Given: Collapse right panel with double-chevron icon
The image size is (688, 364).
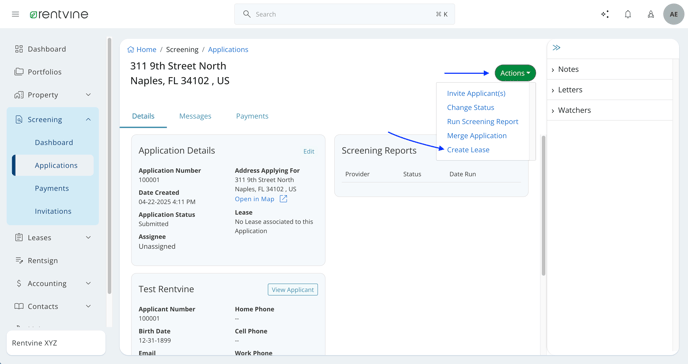Looking at the screenshot, I should [556, 47].
